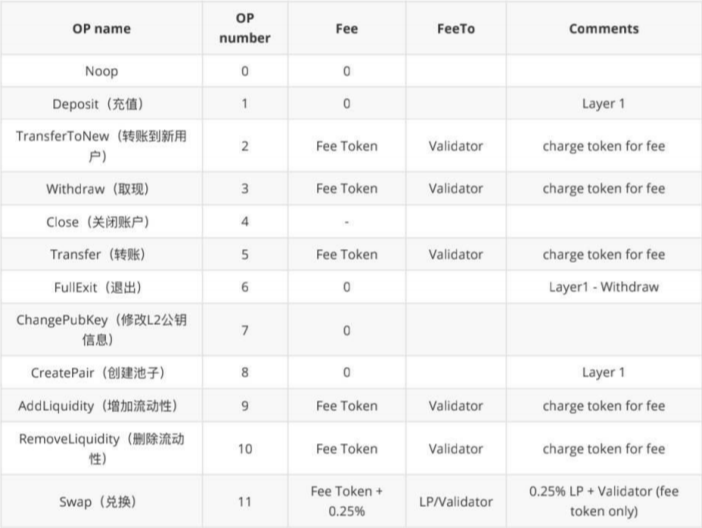Click the Comments column header
702x528 pixels.
(x=603, y=28)
